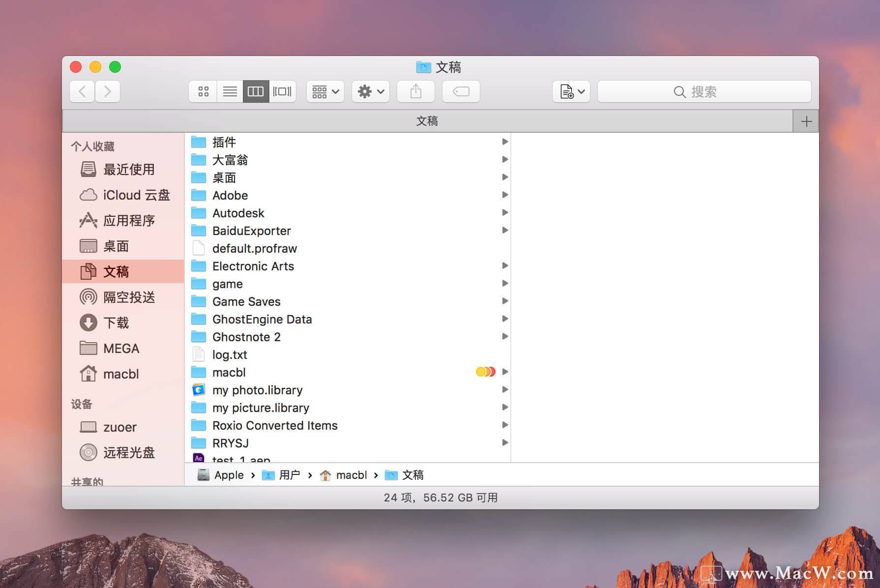The height and width of the screenshot is (588, 880).
Task: Expand 插件 folder via arrow
Action: pyautogui.click(x=505, y=142)
